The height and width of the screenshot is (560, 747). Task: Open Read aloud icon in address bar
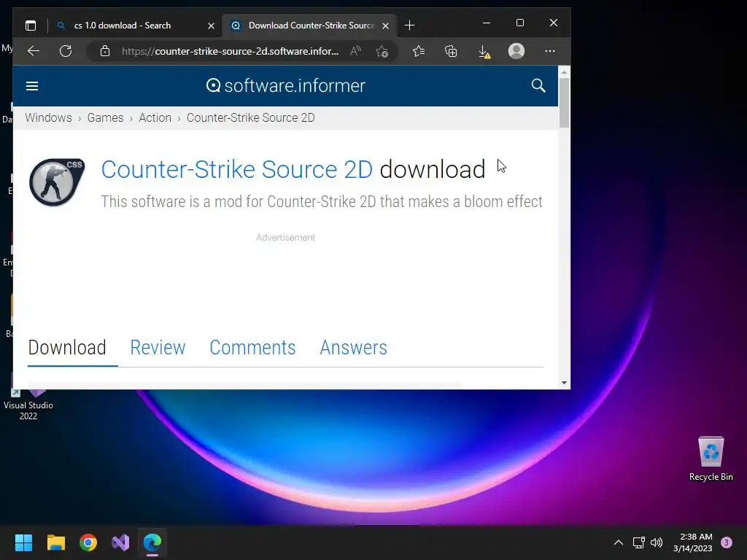(x=355, y=51)
